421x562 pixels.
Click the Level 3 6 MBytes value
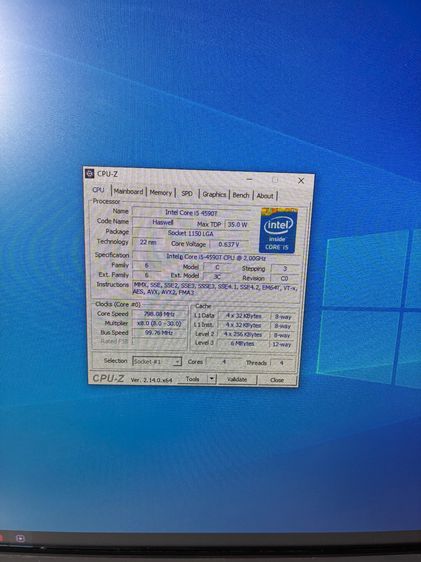(243, 343)
